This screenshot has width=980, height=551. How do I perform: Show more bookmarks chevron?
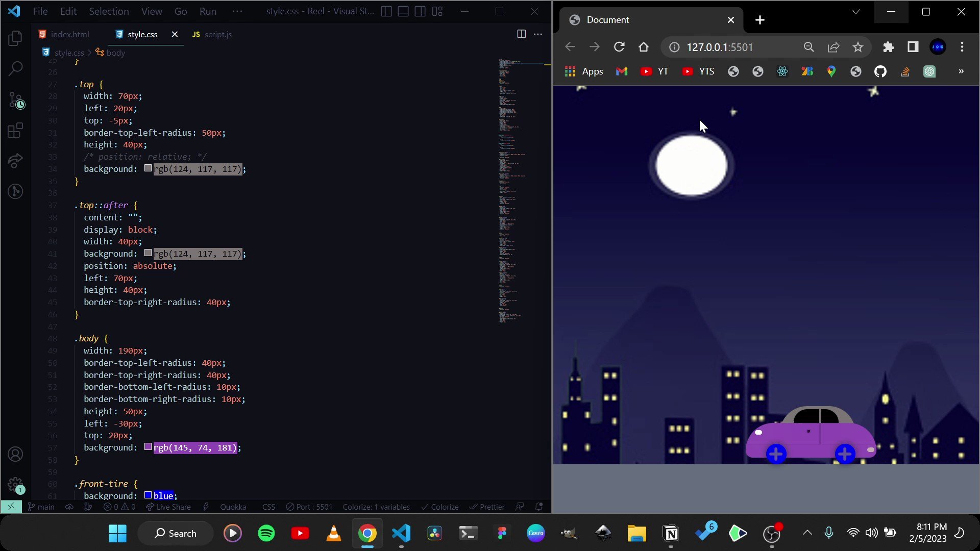coord(961,71)
